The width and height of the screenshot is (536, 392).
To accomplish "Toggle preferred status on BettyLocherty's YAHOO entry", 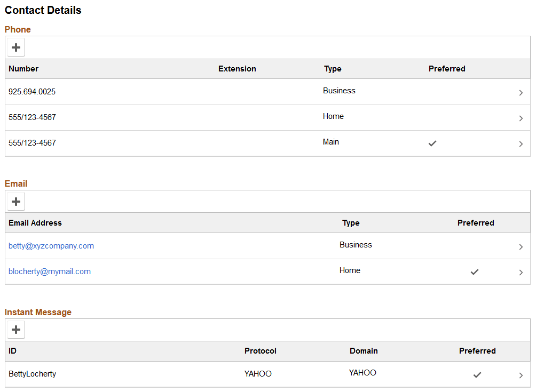I will [477, 374].
